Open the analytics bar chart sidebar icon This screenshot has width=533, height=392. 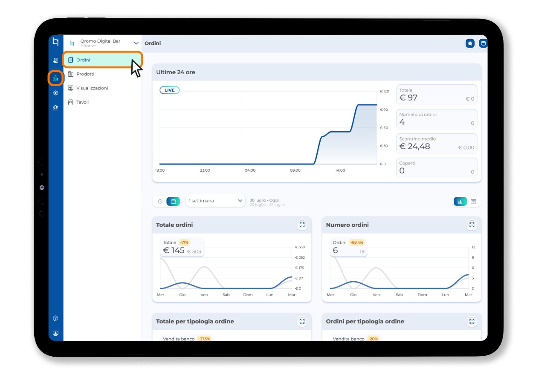pos(55,78)
